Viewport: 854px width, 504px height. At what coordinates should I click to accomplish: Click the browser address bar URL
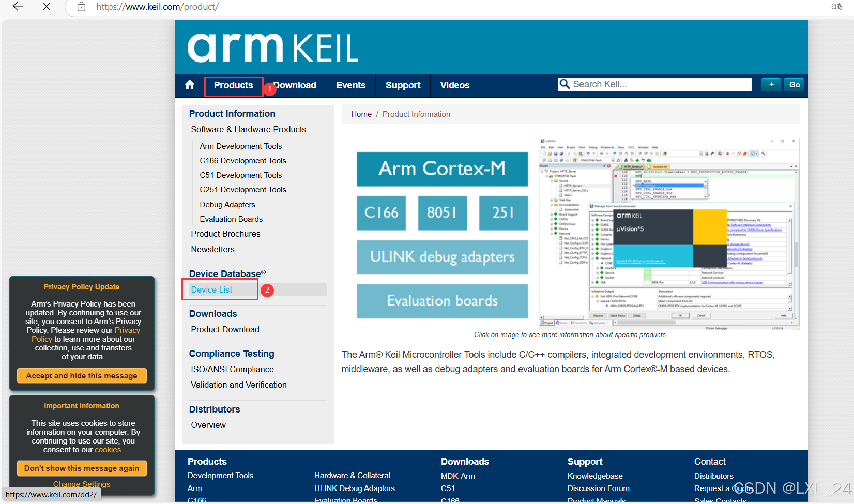pos(158,7)
